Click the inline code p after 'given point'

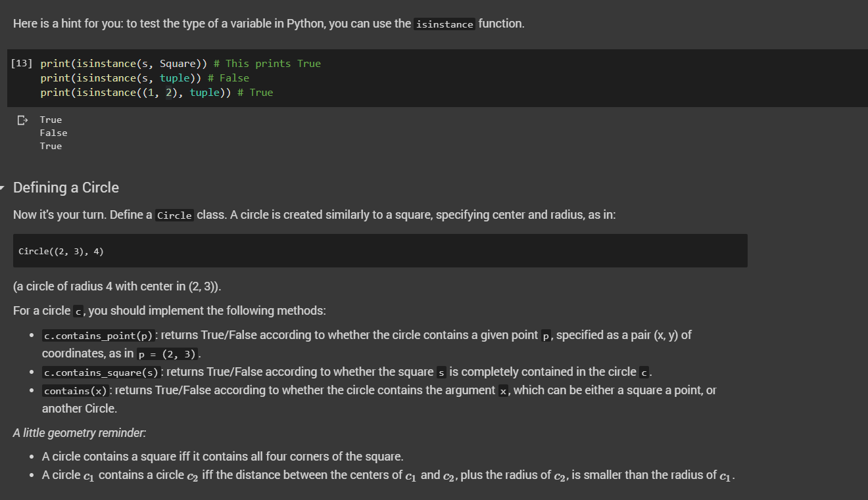[x=546, y=336]
